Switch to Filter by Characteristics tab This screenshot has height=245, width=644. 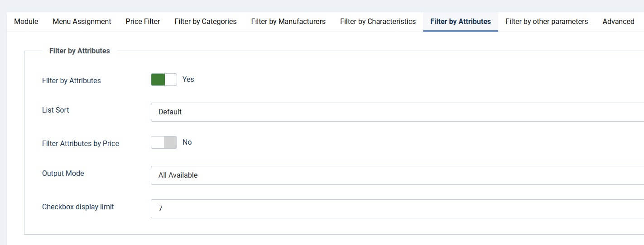pos(378,21)
